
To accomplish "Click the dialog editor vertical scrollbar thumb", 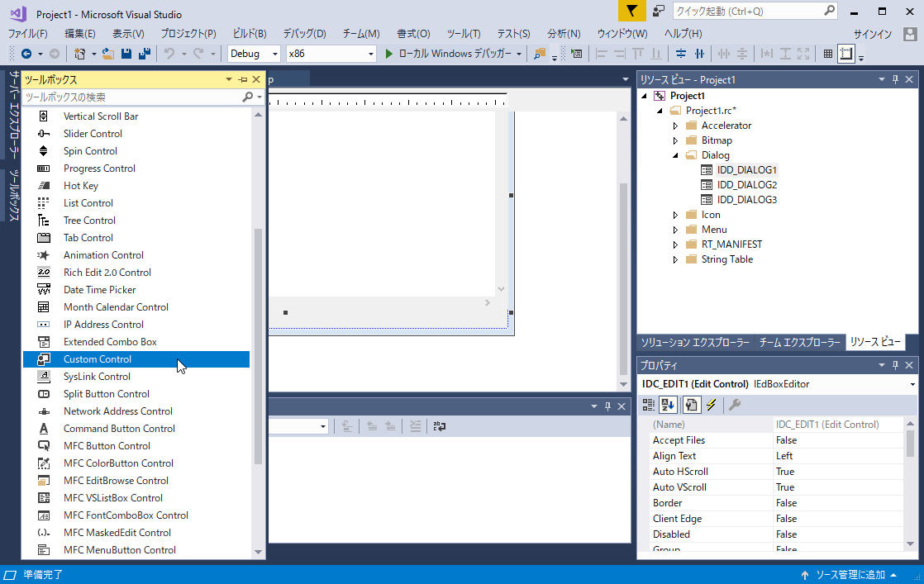I will [x=623, y=279].
